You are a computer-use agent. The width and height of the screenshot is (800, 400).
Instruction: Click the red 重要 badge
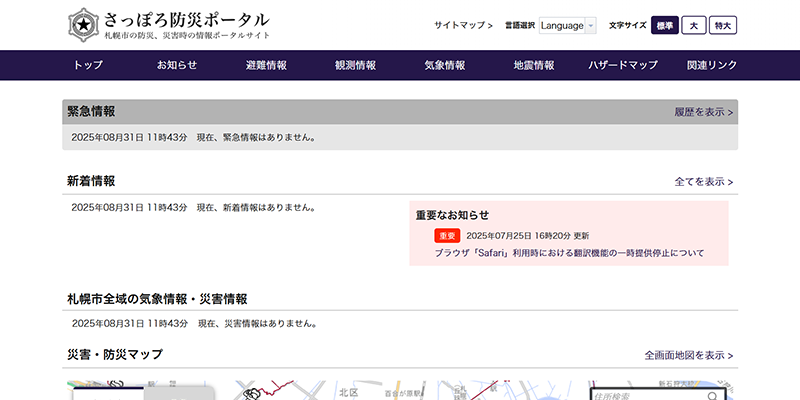(x=447, y=236)
